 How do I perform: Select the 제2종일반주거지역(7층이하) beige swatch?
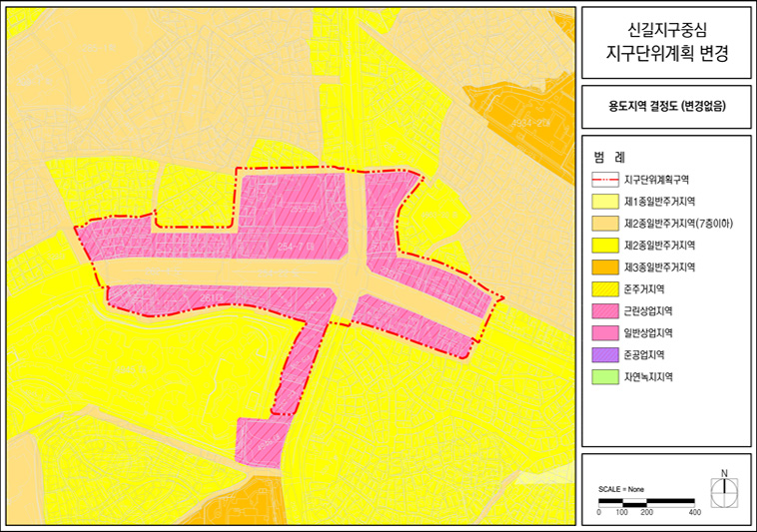click(x=605, y=224)
